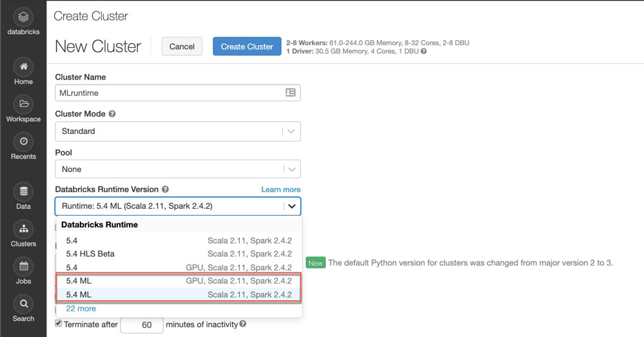
Task: Open Recents from the sidebar
Action: (23, 142)
